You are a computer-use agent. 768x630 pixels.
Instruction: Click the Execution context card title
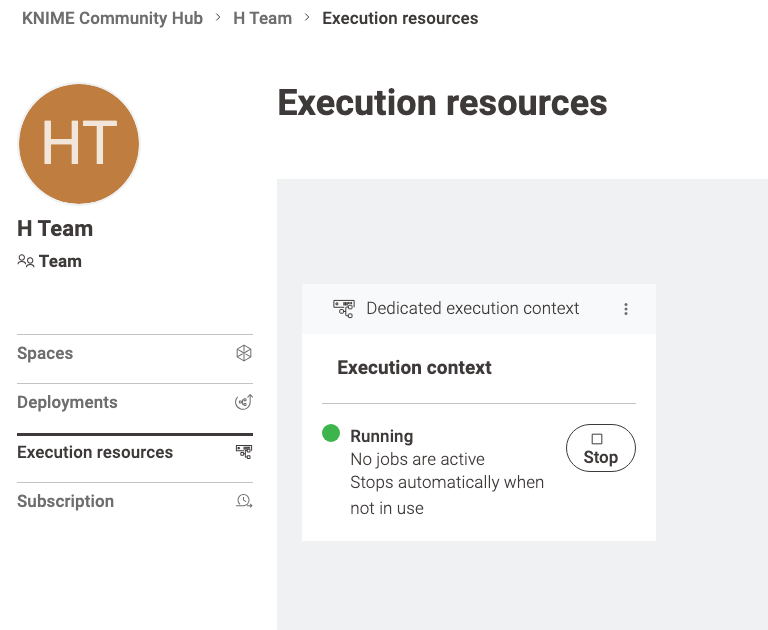414,367
